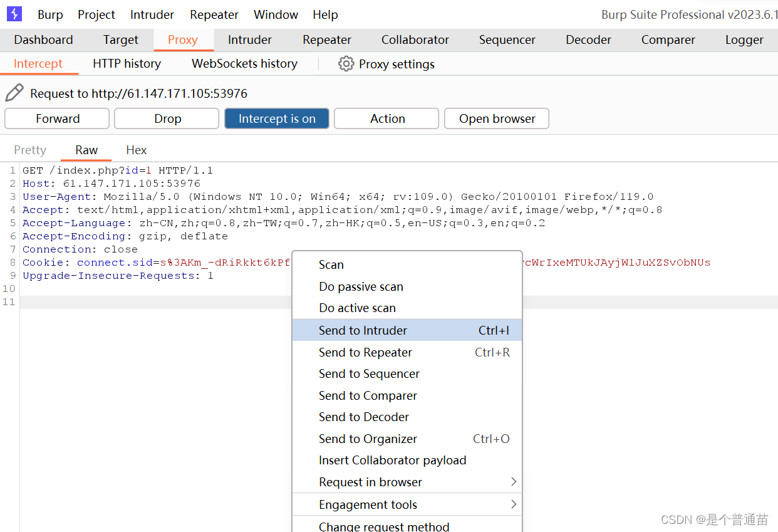This screenshot has height=532, width=778.
Task: Open the Burp menu
Action: pyautogui.click(x=50, y=14)
